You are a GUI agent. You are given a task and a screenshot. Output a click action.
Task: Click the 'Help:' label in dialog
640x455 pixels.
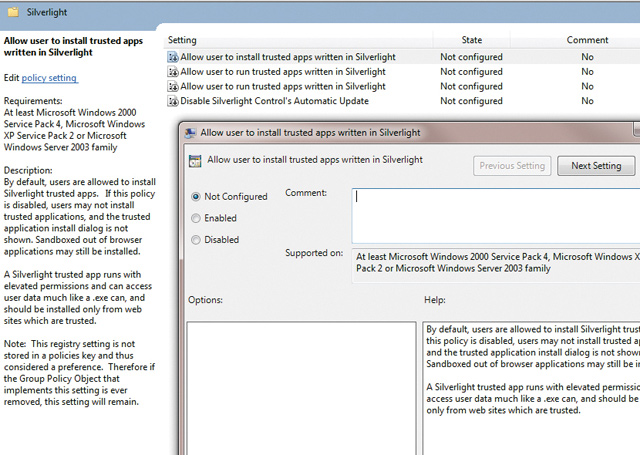click(435, 300)
